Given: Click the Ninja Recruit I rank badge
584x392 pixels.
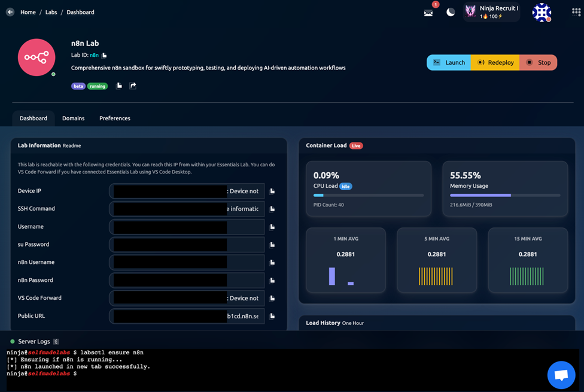Looking at the screenshot, I should pyautogui.click(x=491, y=12).
